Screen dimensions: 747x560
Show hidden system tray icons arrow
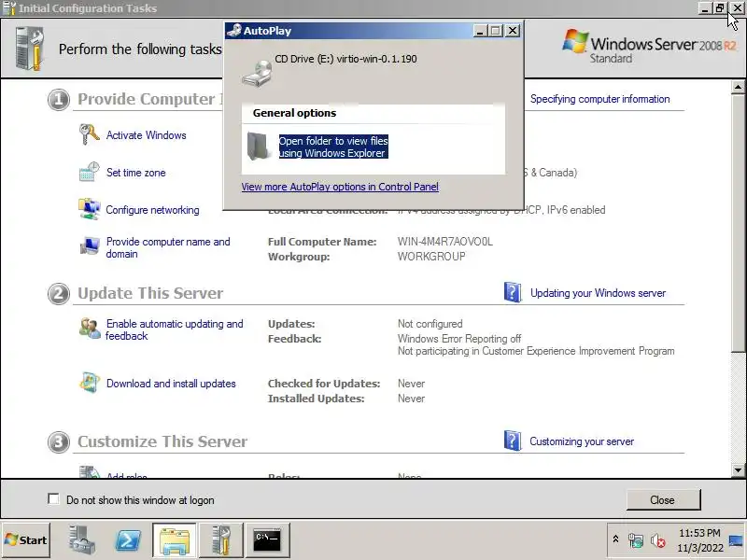click(x=615, y=539)
